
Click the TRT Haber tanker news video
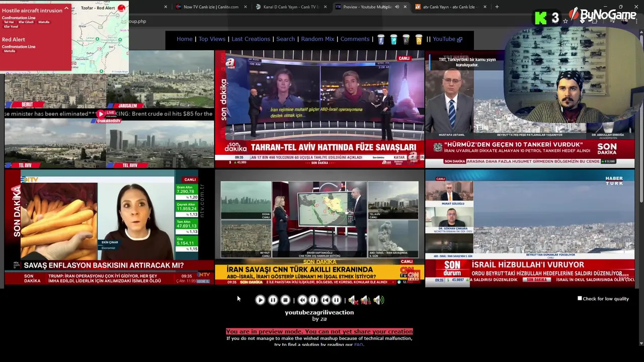[530, 109]
